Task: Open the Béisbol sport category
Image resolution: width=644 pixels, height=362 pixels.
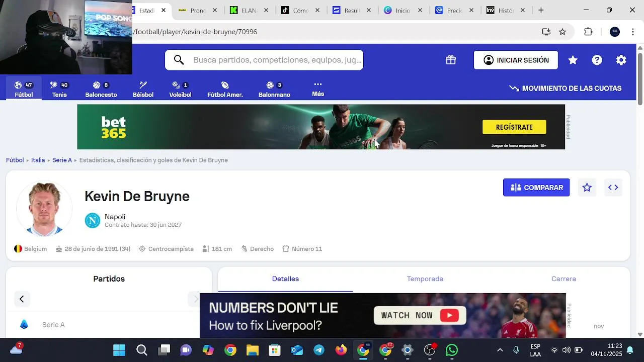Action: click(143, 89)
